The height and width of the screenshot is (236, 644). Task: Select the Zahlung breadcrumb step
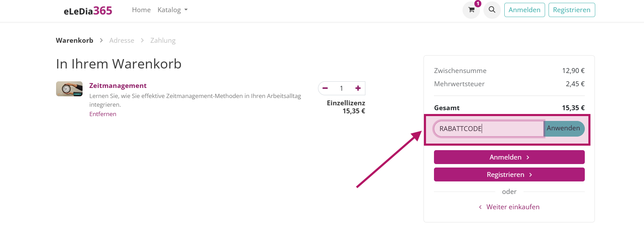163,40
